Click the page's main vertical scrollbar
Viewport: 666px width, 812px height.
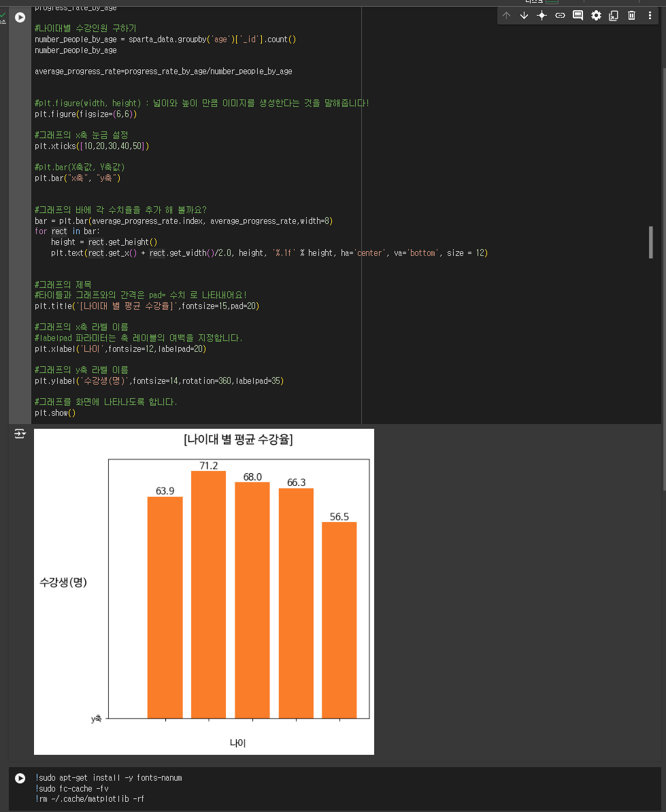(663, 280)
